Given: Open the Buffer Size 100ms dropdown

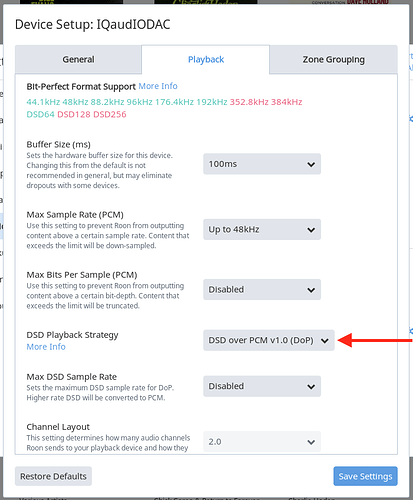Looking at the screenshot, I should click(262, 164).
